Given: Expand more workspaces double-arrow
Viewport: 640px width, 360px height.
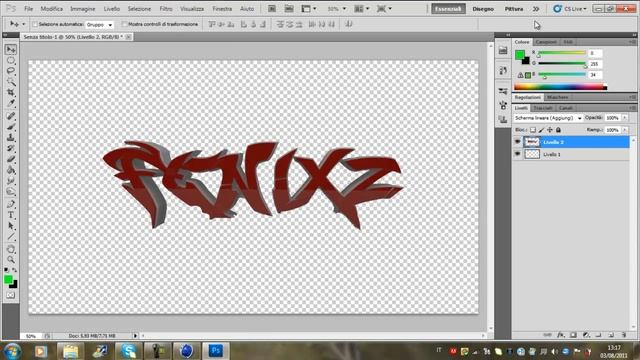Looking at the screenshot, I should (x=536, y=9).
